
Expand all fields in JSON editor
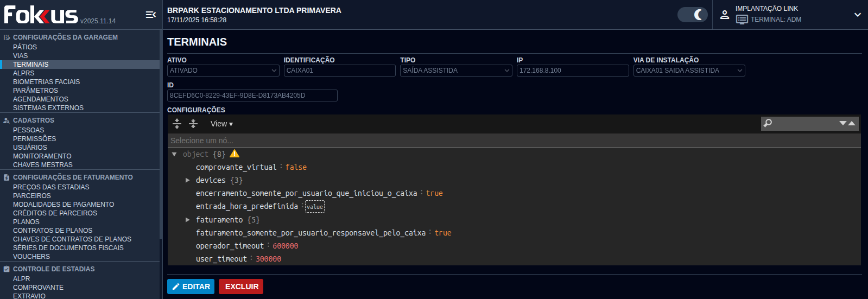[177, 124]
